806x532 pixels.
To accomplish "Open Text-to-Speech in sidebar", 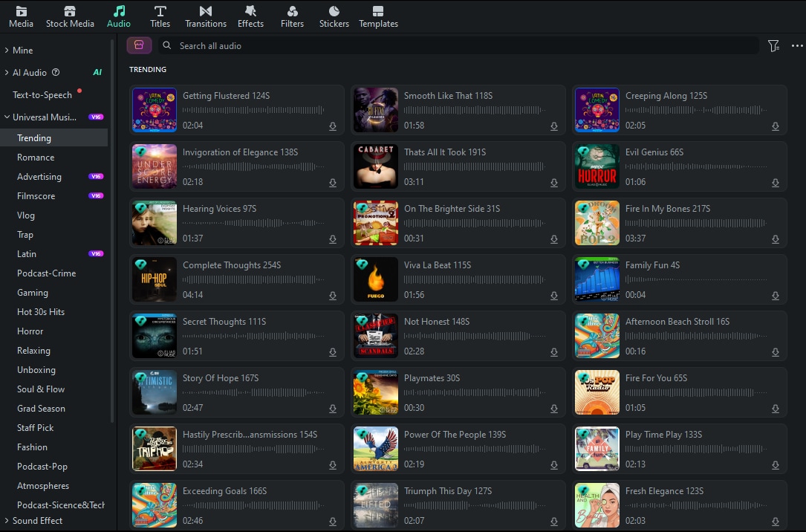I will tap(42, 94).
